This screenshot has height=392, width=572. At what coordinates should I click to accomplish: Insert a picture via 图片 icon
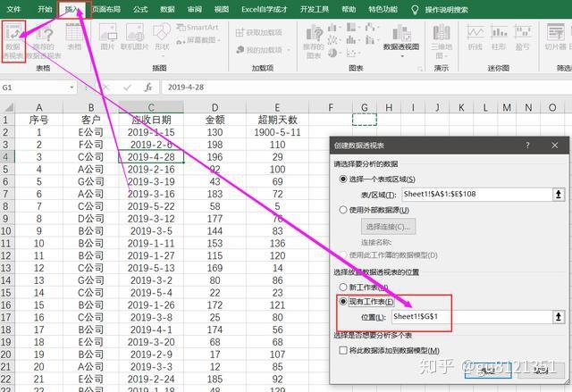coord(107,37)
